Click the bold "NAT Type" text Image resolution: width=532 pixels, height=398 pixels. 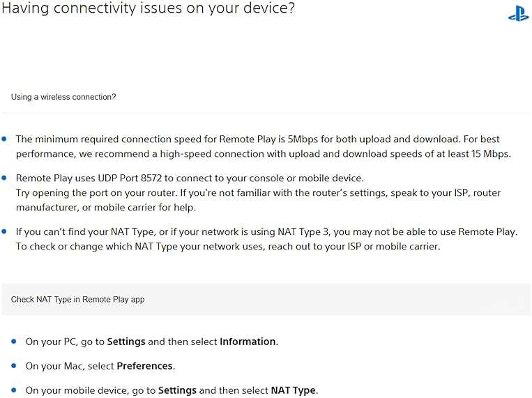point(293,390)
